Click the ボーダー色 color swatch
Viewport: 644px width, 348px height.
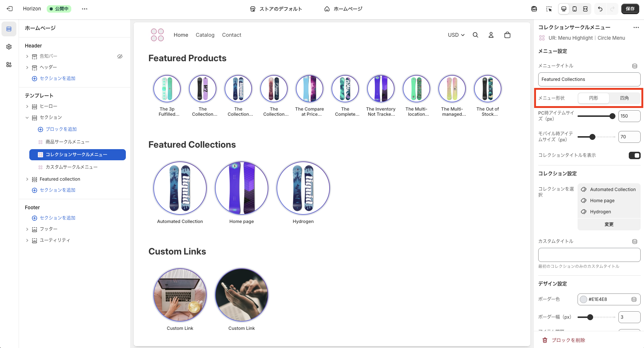(583, 299)
